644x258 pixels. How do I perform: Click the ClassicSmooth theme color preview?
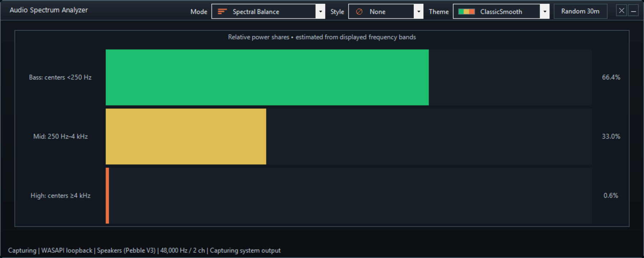coord(467,11)
